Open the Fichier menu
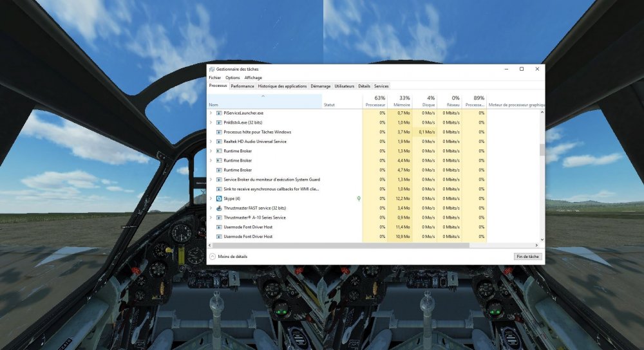This screenshot has height=350, width=644. click(215, 78)
